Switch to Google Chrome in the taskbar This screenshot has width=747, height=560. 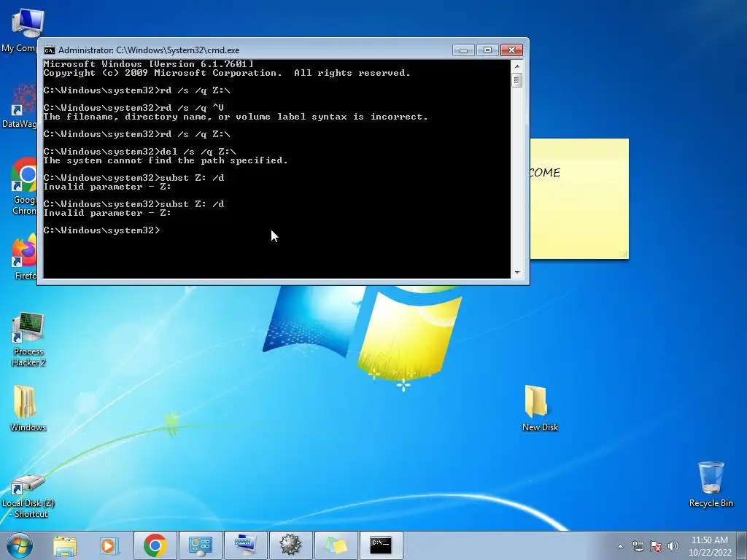click(155, 545)
